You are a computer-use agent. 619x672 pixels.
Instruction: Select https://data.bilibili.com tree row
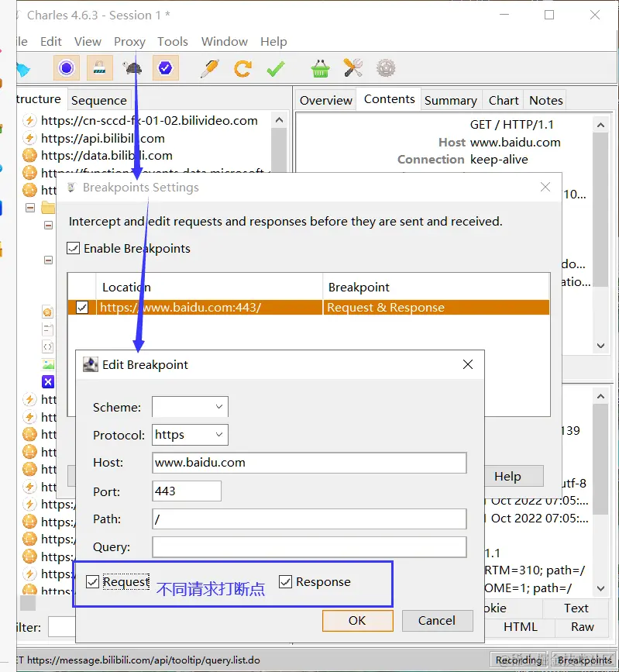click(107, 155)
